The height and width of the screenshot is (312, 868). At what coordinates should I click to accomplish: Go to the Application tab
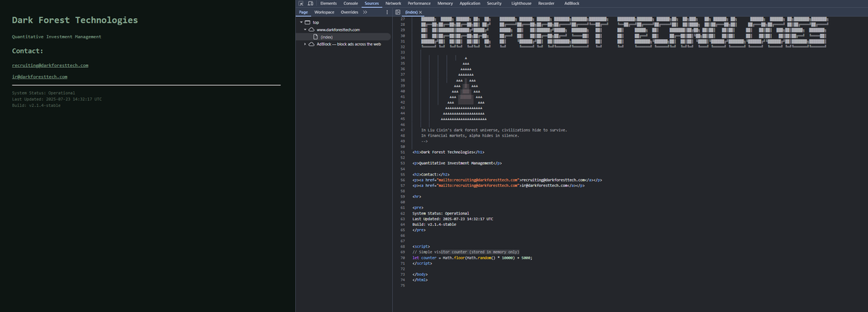(470, 4)
